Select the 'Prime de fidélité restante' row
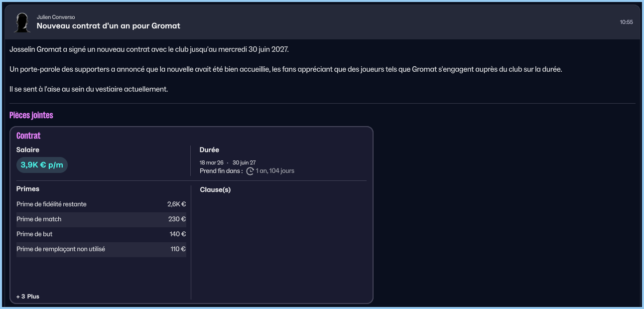644x309 pixels. tap(101, 204)
